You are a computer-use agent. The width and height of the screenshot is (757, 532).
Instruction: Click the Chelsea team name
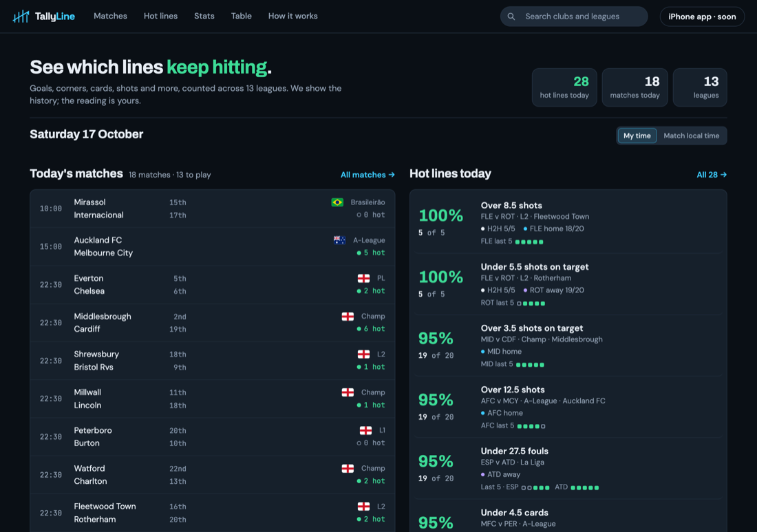[89, 291]
